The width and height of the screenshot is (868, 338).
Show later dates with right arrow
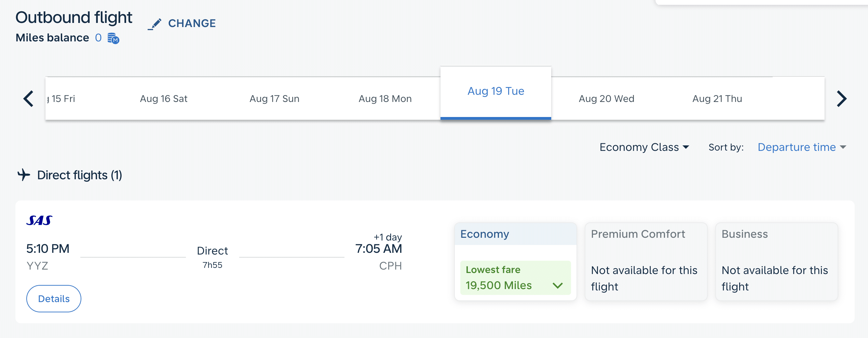(x=841, y=99)
